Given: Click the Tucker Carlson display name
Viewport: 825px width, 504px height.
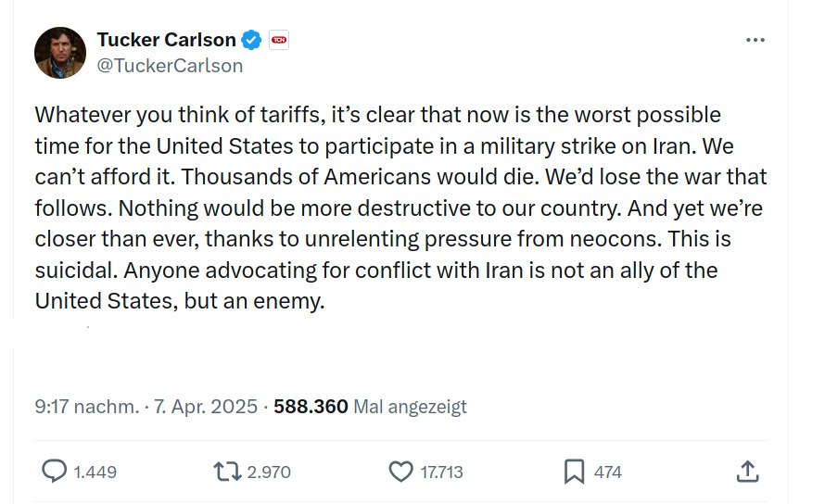Looking at the screenshot, I should [166, 40].
